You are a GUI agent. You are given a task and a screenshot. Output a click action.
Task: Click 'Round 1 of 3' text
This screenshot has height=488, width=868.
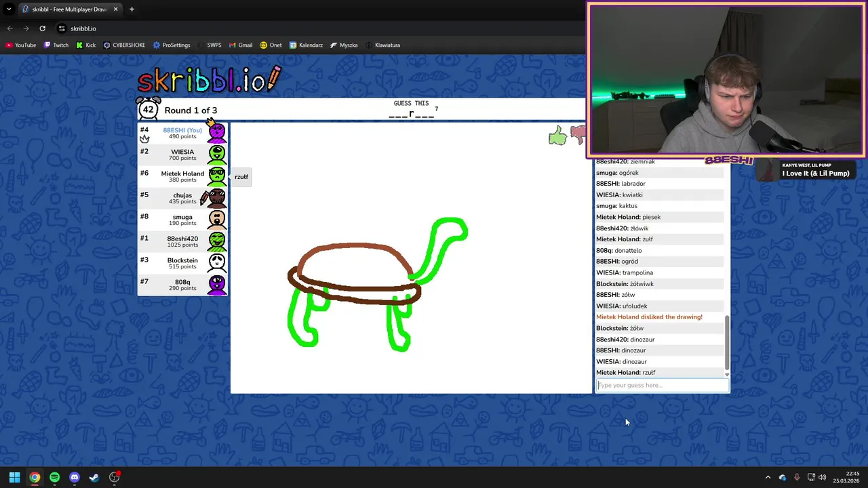click(x=191, y=110)
